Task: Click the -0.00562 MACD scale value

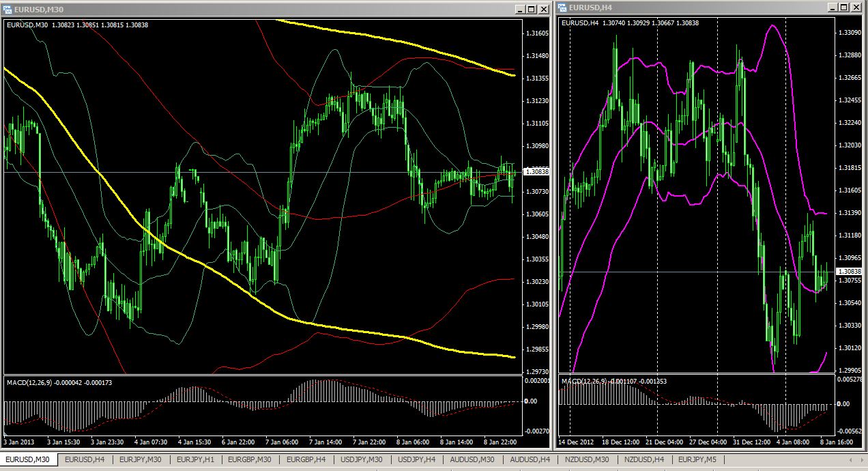Action: (x=849, y=431)
